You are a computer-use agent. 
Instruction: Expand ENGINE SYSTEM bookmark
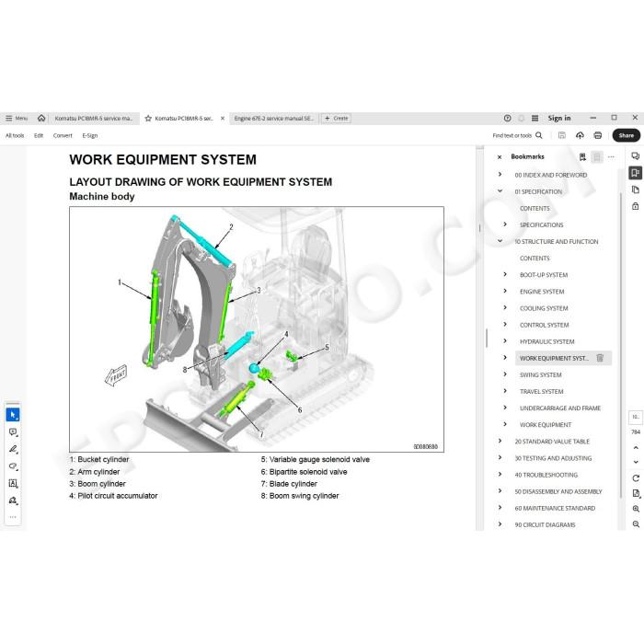click(505, 291)
